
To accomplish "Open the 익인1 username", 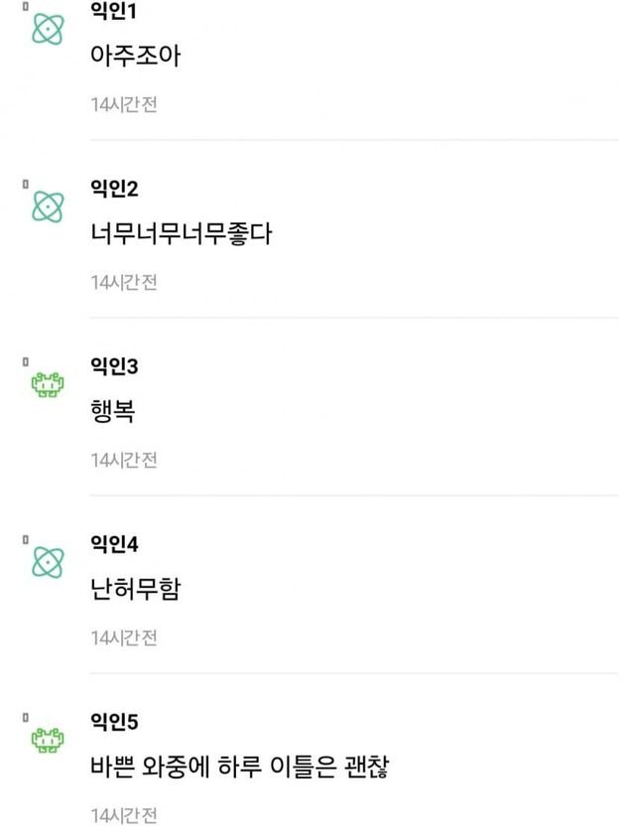I will click(113, 12).
